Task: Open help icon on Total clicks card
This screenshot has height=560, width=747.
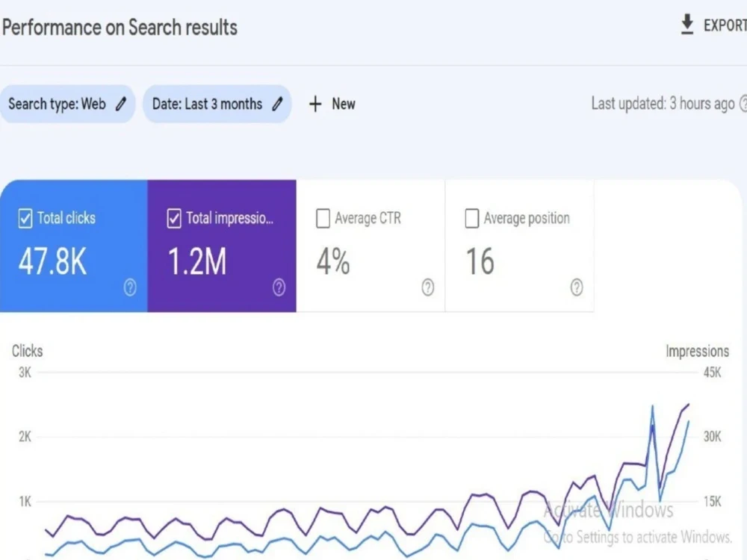Action: tap(130, 287)
